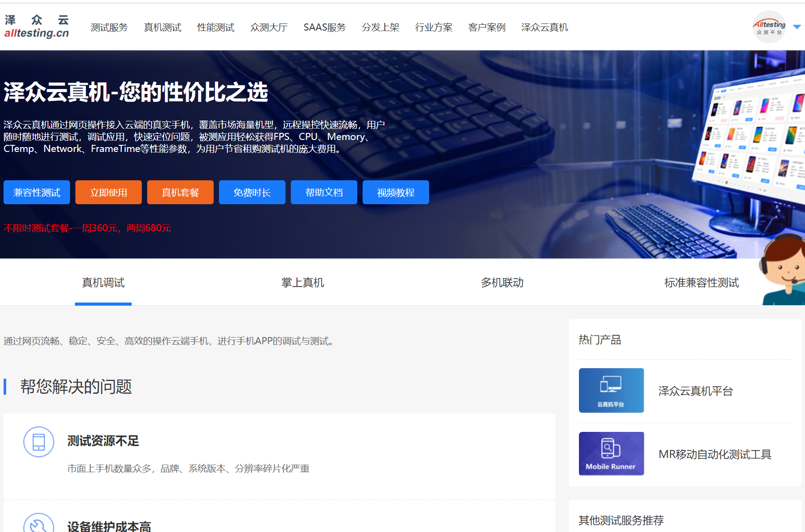Open the 帮助文档 button

324,192
